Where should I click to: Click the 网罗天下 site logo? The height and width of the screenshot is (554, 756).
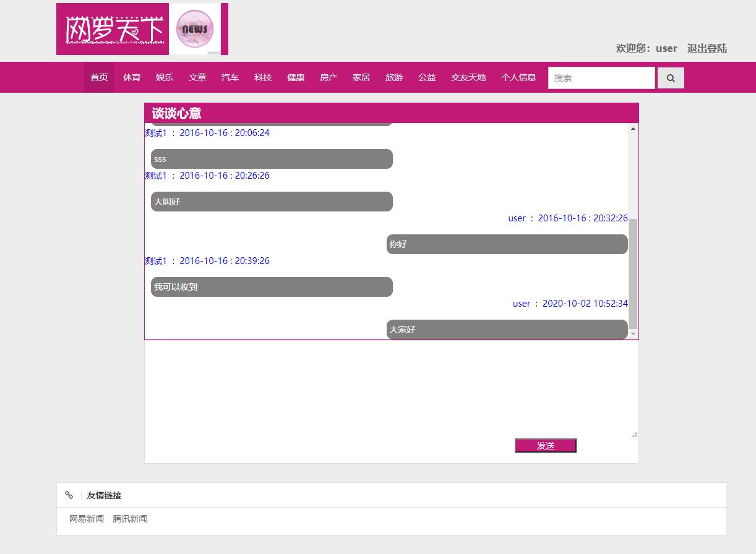pos(113,28)
